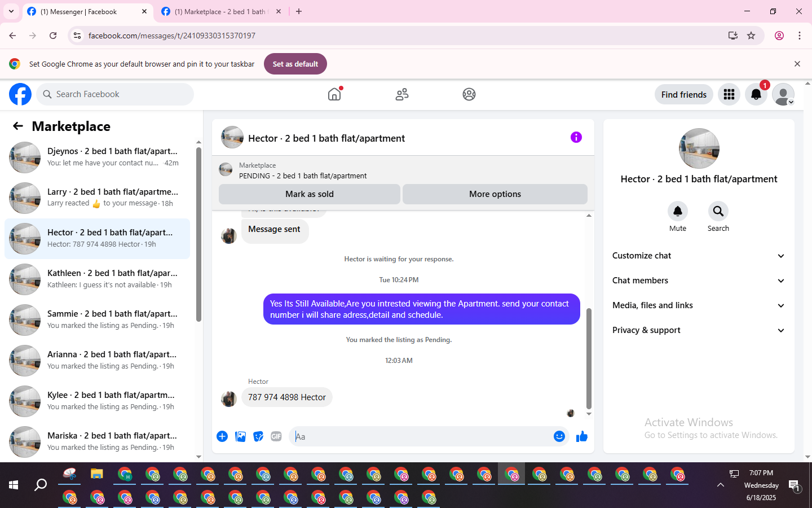The image size is (812, 508).
Task: Open the Chrome three-dot menu
Action: pyautogui.click(x=800, y=36)
